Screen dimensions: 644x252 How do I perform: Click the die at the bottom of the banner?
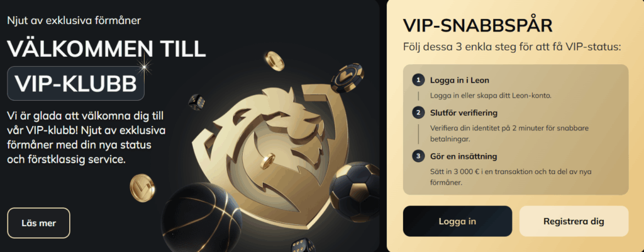(303, 246)
